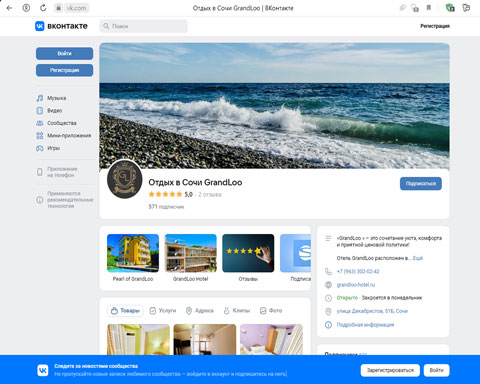
Task: Click the VK logo in bottom banner
Action: click(43, 370)
